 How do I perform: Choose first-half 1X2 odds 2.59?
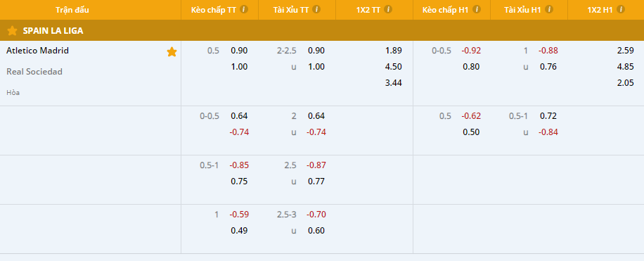626,51
